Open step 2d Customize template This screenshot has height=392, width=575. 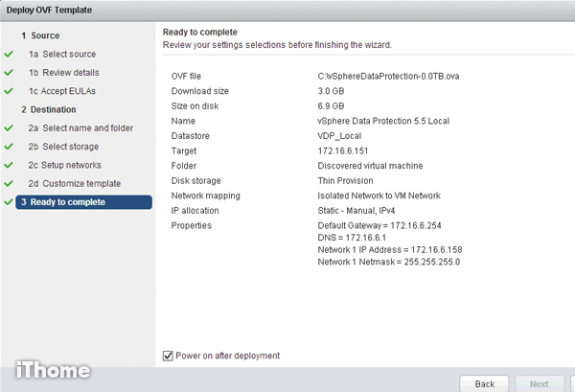(x=74, y=183)
